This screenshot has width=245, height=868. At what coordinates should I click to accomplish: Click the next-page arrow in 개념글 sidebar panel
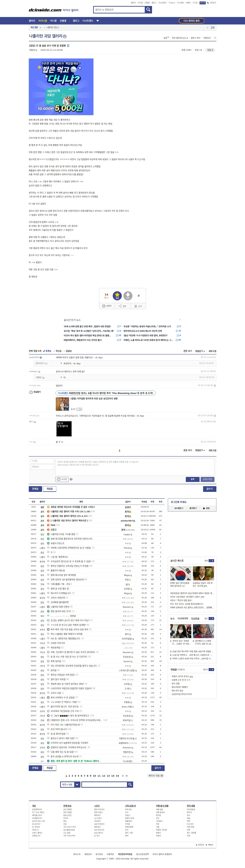click(213, 670)
